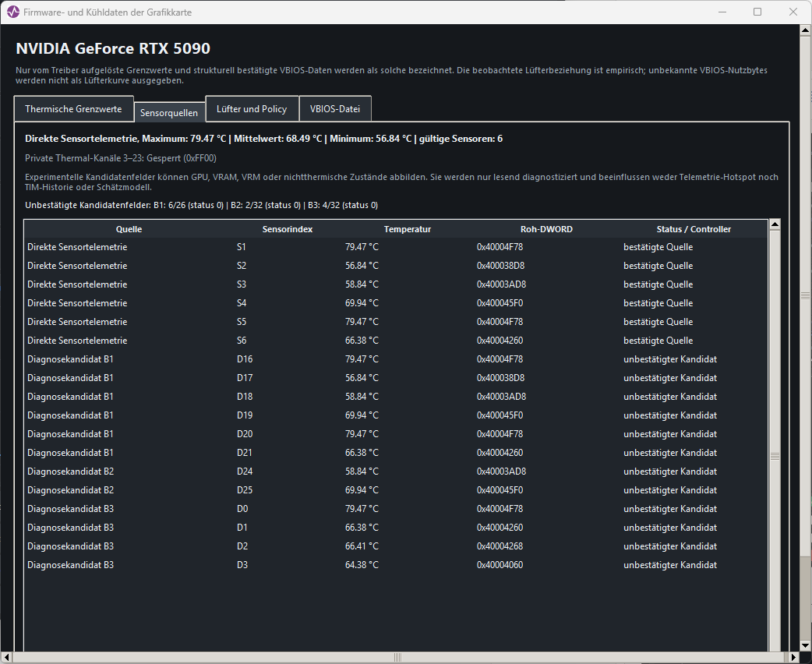Click sensor index D1
This screenshot has width=812, height=664.
tap(242, 528)
